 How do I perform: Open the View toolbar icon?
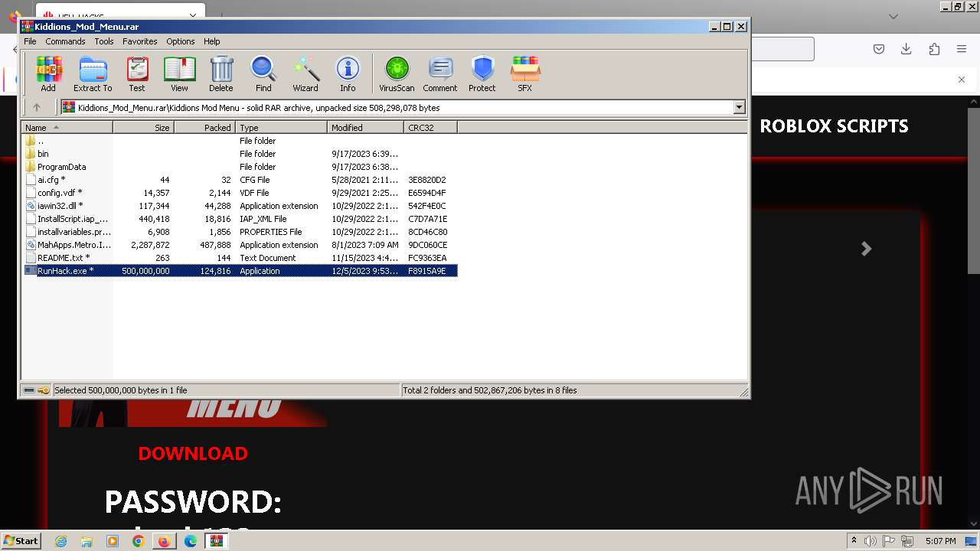pos(179,74)
